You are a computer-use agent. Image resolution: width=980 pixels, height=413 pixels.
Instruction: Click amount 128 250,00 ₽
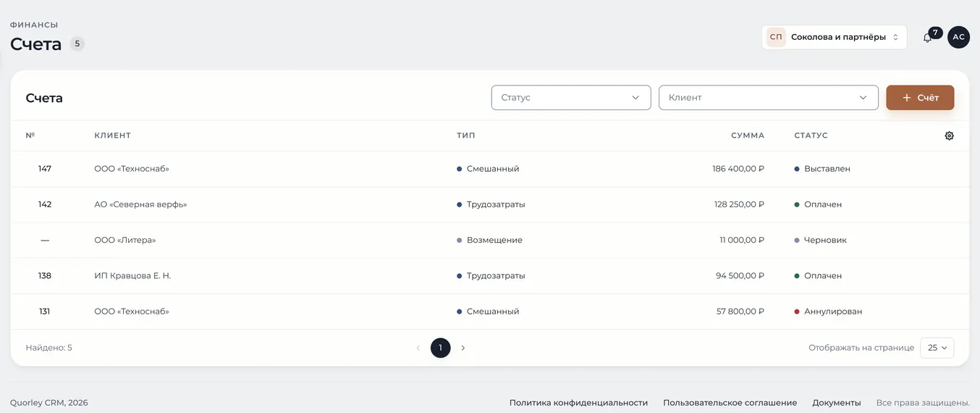pyautogui.click(x=739, y=204)
